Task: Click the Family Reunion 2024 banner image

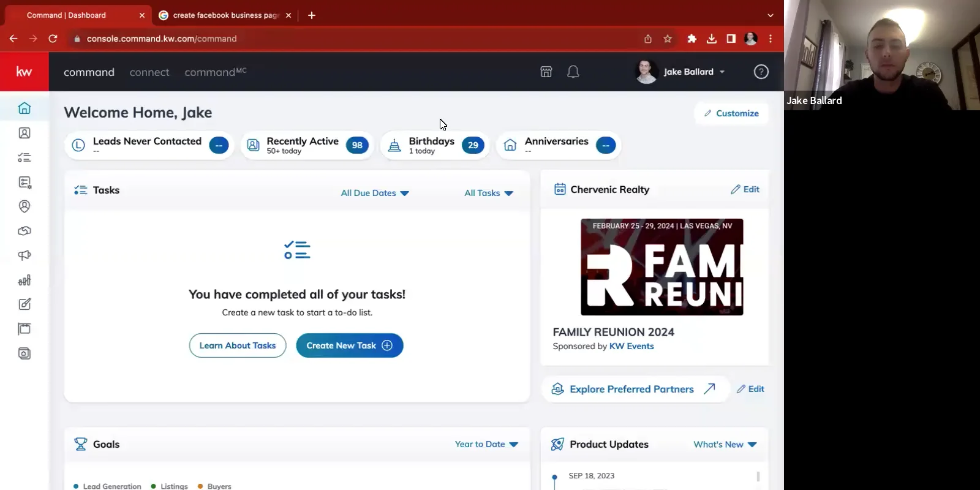Action: pos(662,267)
